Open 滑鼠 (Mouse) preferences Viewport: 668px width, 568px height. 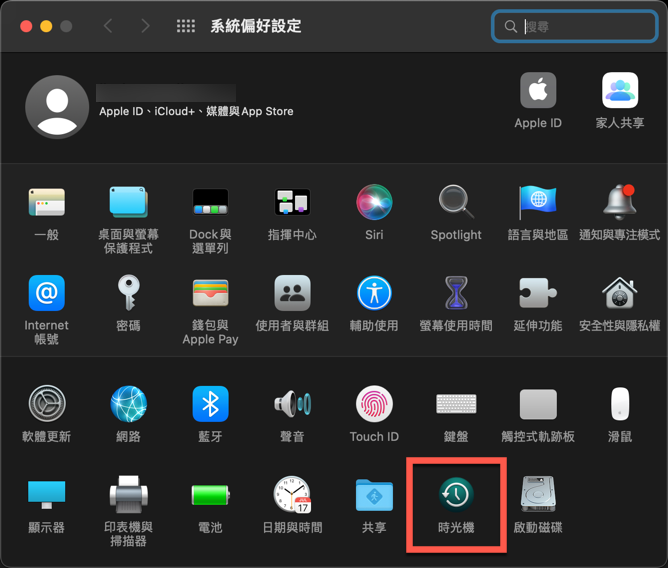click(619, 404)
